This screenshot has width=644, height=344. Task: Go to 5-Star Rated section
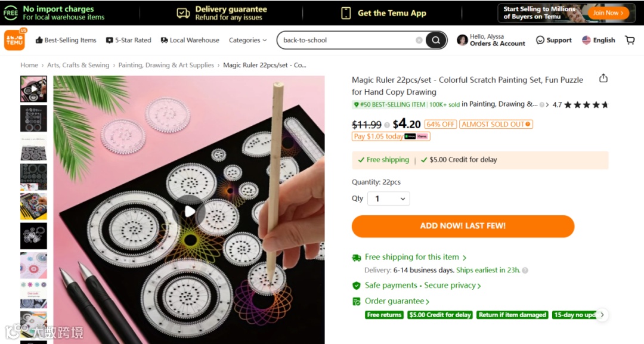128,40
